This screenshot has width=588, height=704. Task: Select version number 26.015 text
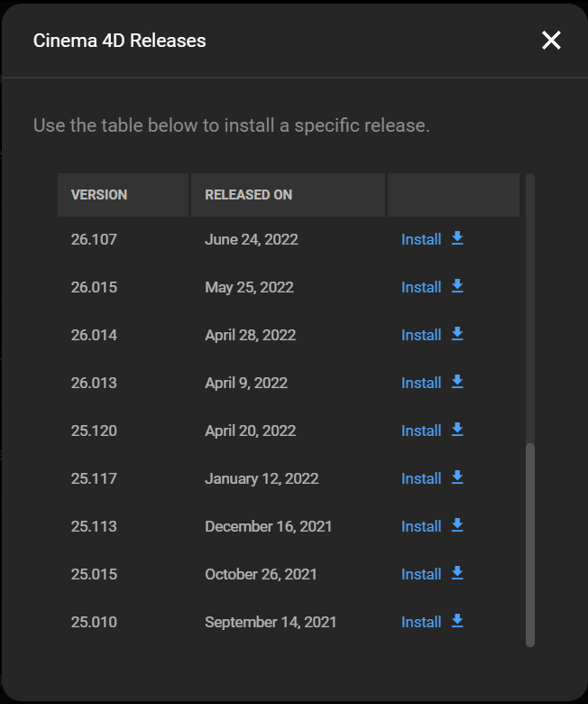(x=94, y=287)
